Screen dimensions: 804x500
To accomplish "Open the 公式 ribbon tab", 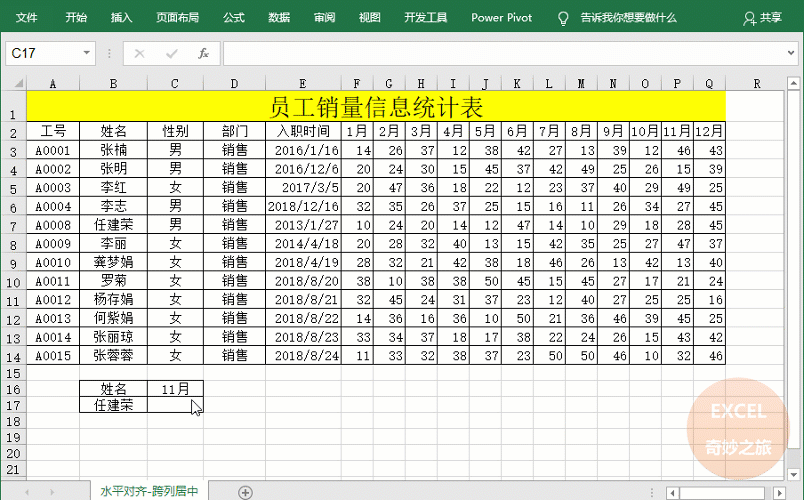I will coord(234,17).
